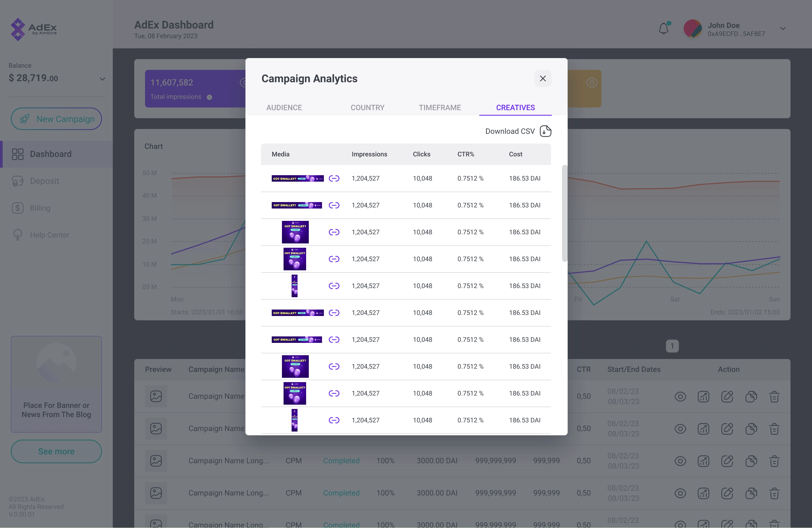
Task: Open link icon of second creative row
Action: 334,205
